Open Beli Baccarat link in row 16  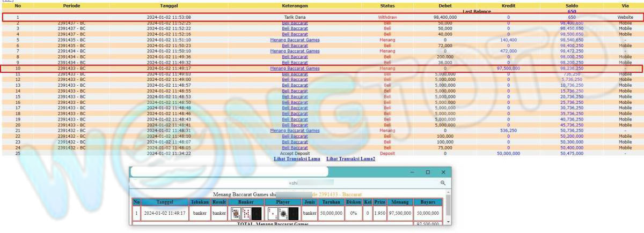[295, 102]
